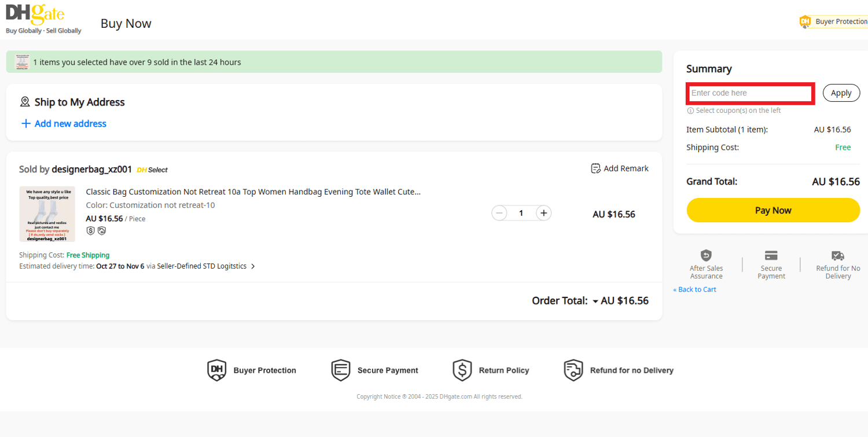Image resolution: width=868 pixels, height=437 pixels.
Task: Open Refund for No Delivery in the sidebar
Action: pyautogui.click(x=837, y=256)
